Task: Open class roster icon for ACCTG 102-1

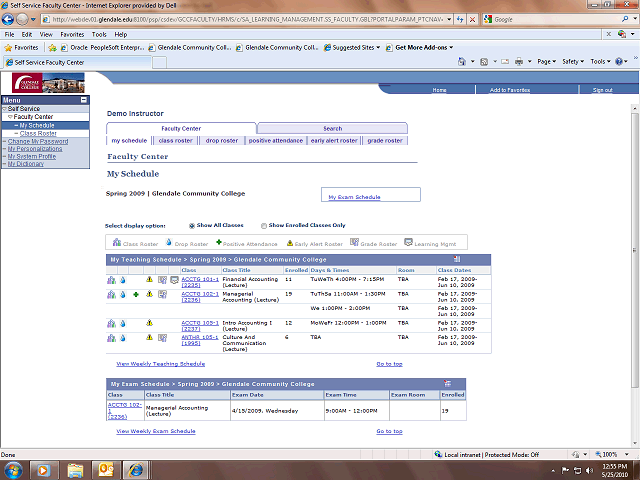Action: [111, 295]
